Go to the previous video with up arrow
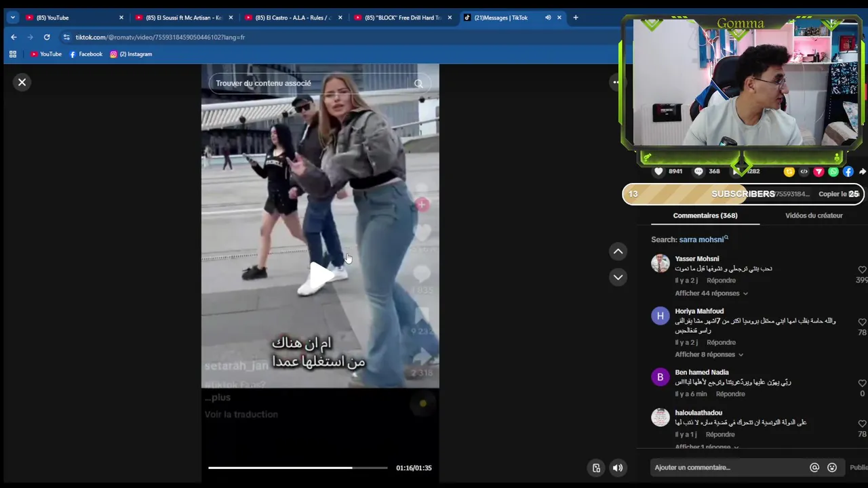868x488 pixels. pyautogui.click(x=618, y=251)
